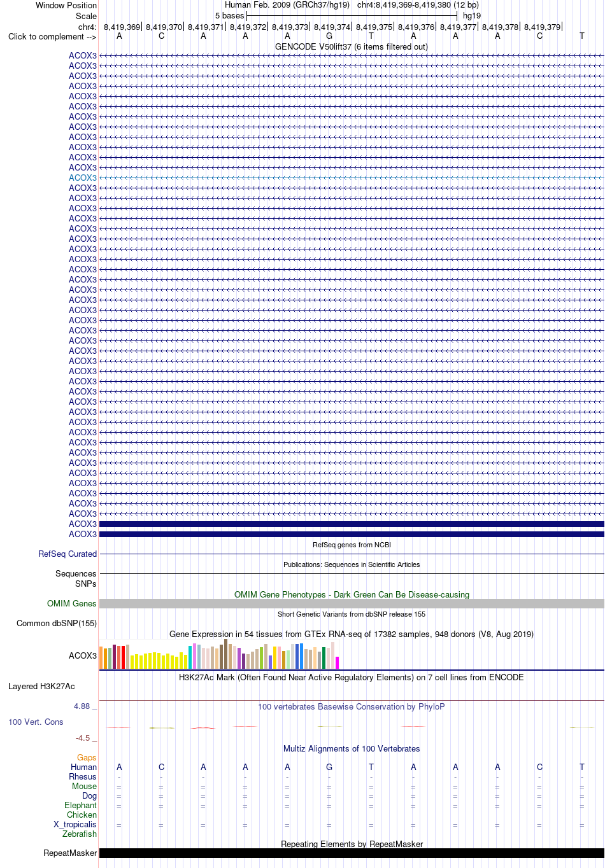Click the X_tropicalis species label
605x868 pixels.
pos(75,825)
